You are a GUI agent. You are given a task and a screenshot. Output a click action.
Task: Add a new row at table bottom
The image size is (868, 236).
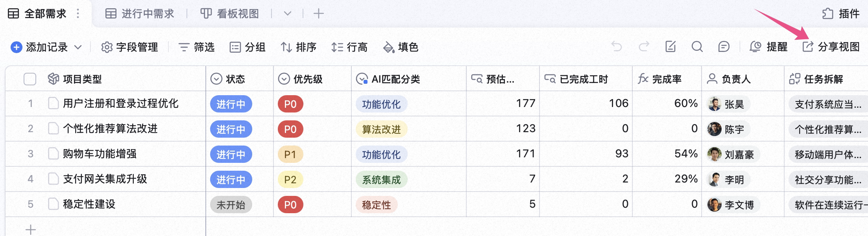30,229
